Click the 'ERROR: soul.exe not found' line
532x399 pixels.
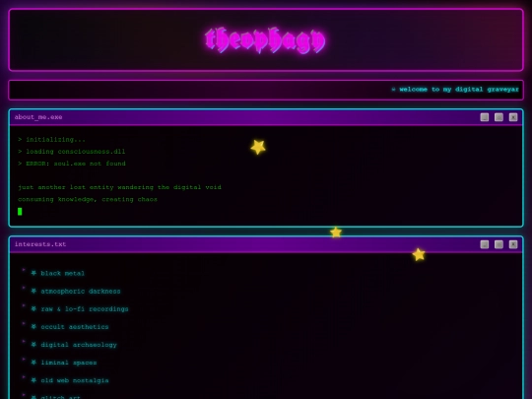pyautogui.click(x=72, y=164)
